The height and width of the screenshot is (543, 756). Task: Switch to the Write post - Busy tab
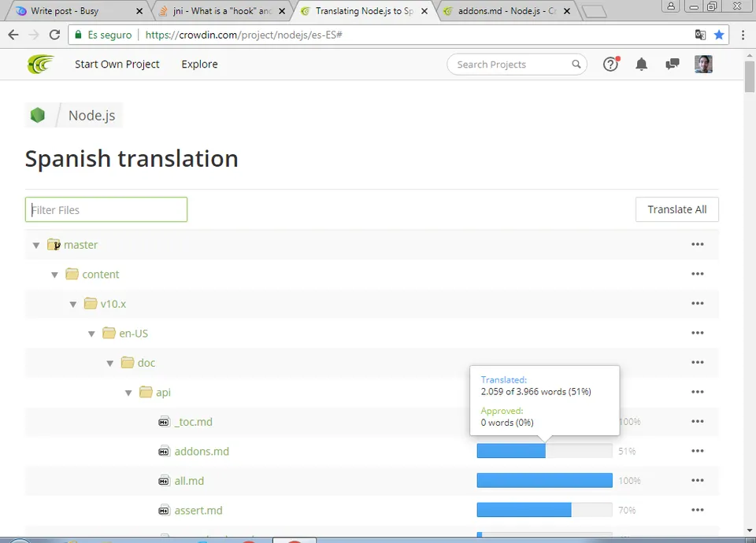77,10
